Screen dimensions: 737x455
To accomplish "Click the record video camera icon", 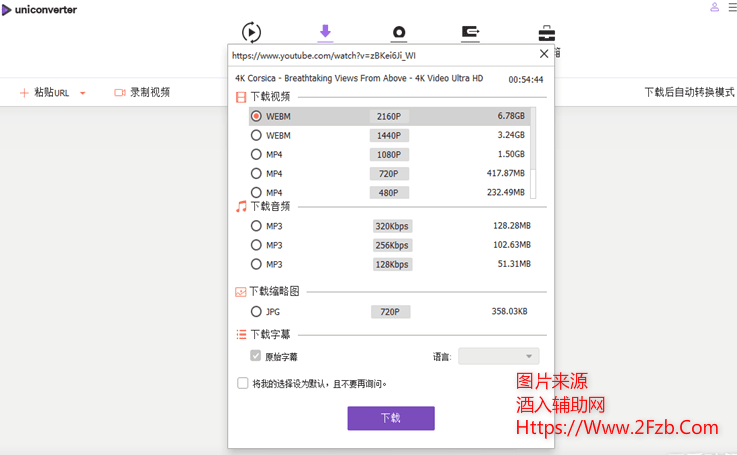I will pyautogui.click(x=120, y=92).
